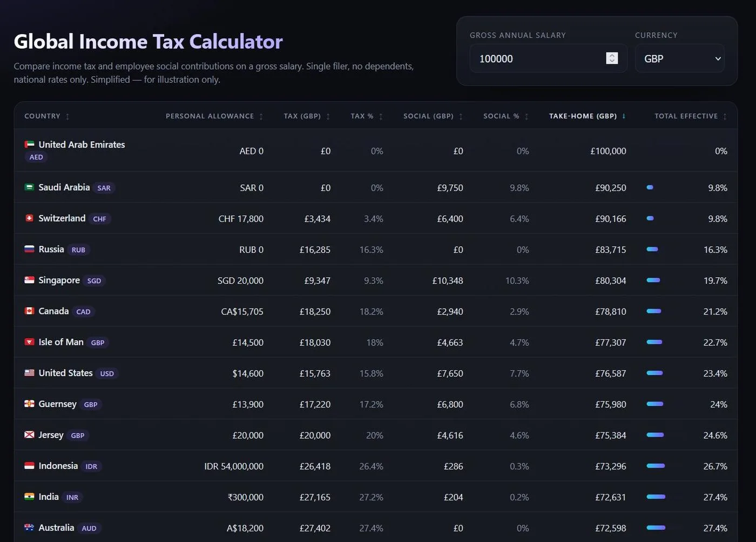The height and width of the screenshot is (542, 756).
Task: Click the salary number stepper arrows
Action: pyautogui.click(x=612, y=58)
